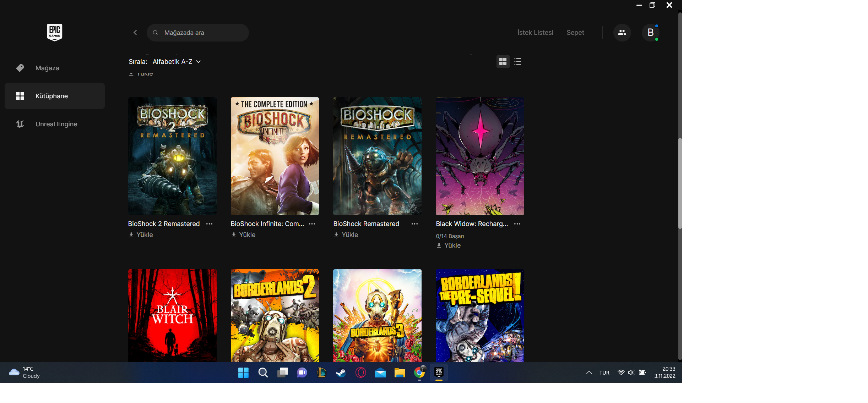Click the vertical scrollbar of the library

[x=680, y=183]
